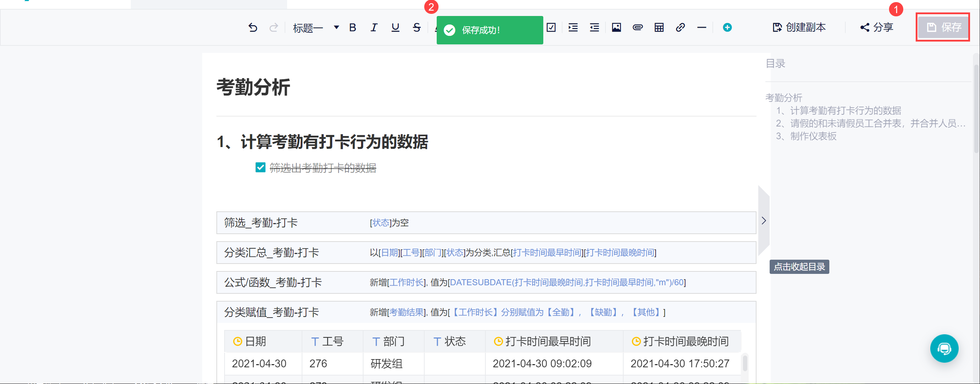Image resolution: width=980 pixels, height=384 pixels.
Task: Add an attachment with the paperclip icon
Action: coord(637,27)
